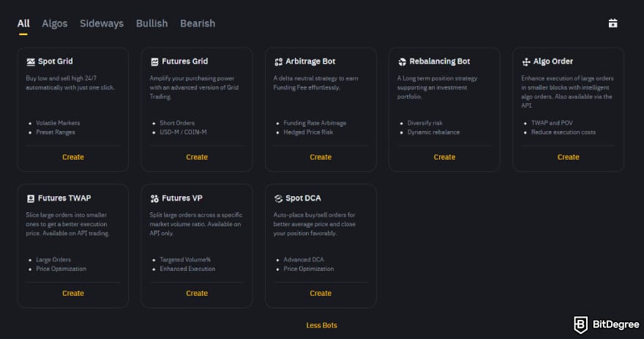Click the 'Funding Rate Arbitrage' bullet text

(x=315, y=123)
